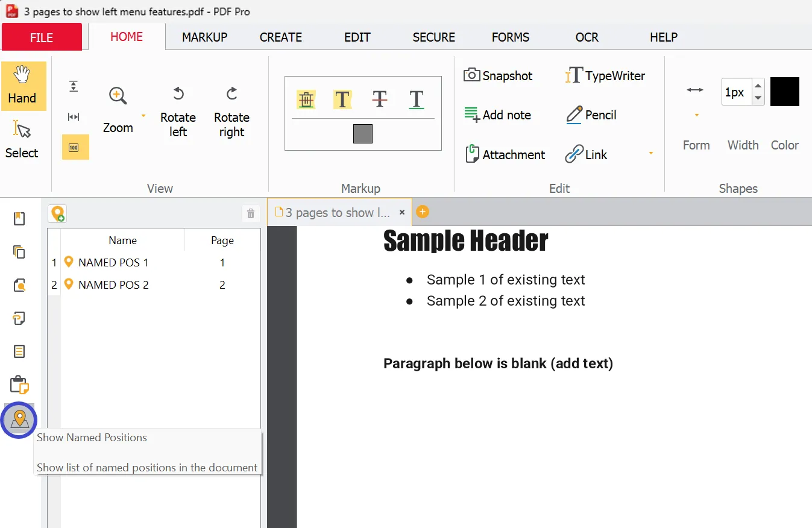Show the bookmarks sidebar panel

(x=19, y=218)
